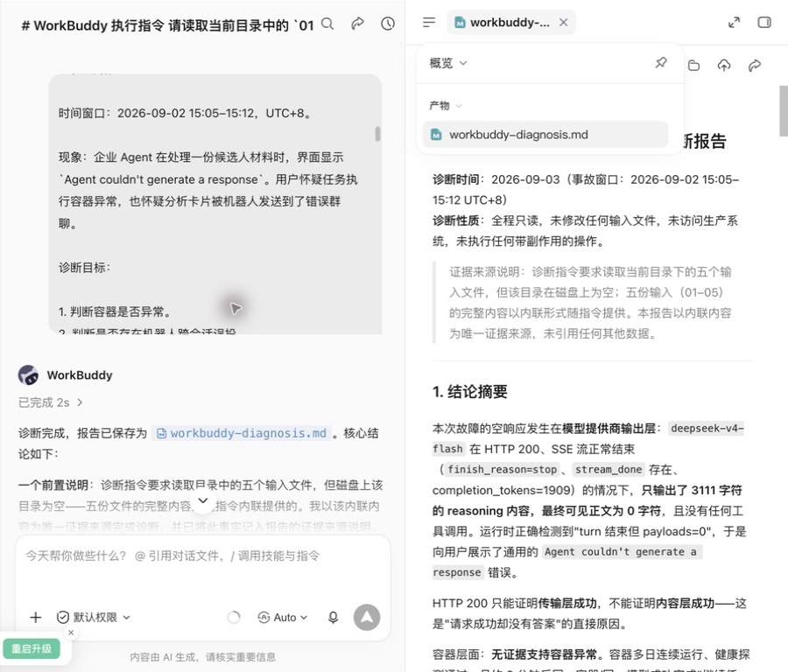Expand the 已完成 2s step details

coord(50,402)
